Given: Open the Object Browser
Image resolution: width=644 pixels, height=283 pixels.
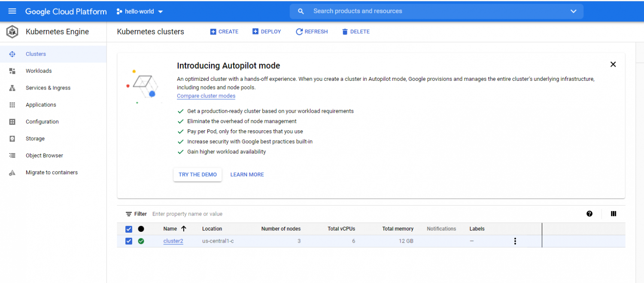Looking at the screenshot, I should (45, 155).
